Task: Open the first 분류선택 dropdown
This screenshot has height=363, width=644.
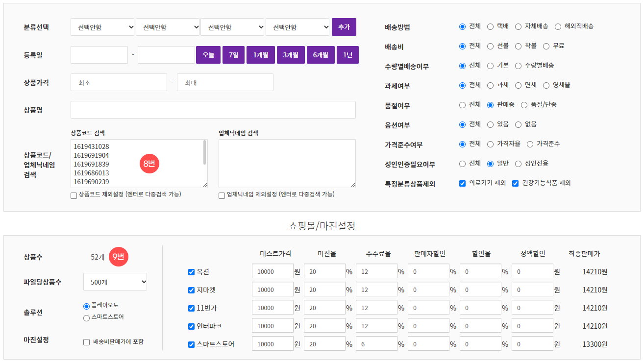Action: (x=102, y=26)
